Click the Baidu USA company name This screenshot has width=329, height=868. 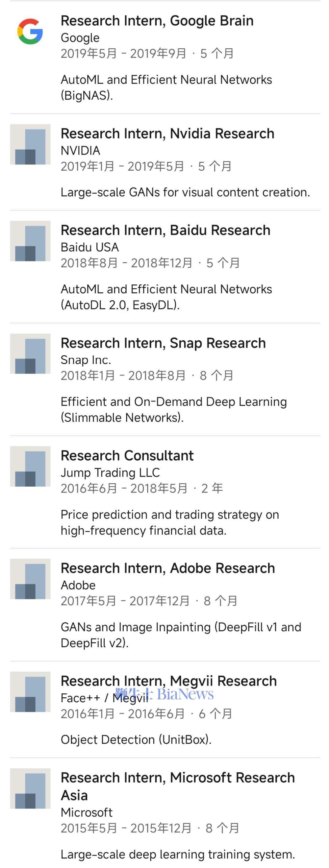(x=90, y=247)
